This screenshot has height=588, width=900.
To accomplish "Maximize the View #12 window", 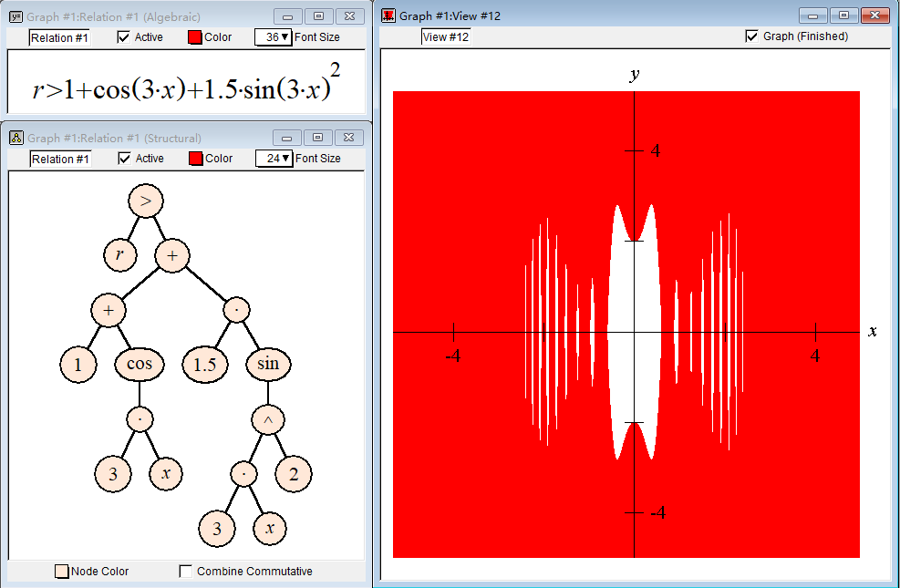I will [843, 15].
